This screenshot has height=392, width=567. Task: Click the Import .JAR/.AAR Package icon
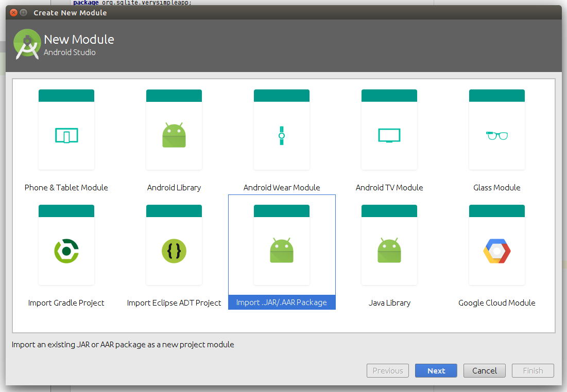click(x=281, y=251)
